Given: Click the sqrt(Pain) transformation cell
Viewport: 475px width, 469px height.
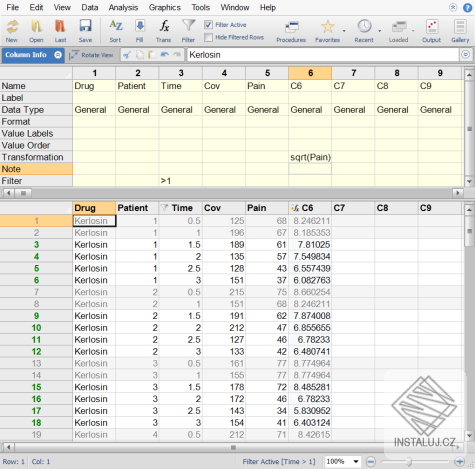Looking at the screenshot, I should 310,157.
